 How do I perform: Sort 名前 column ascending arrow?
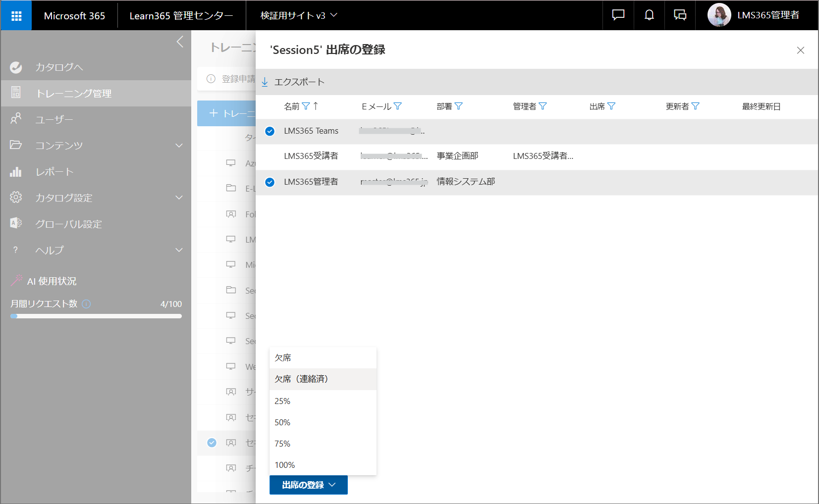316,106
